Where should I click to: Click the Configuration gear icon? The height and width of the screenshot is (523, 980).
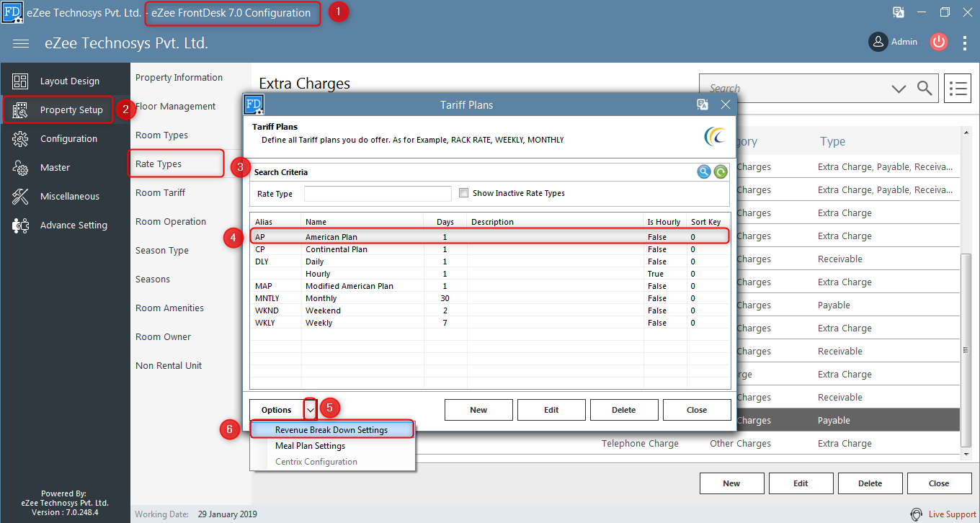coord(20,139)
